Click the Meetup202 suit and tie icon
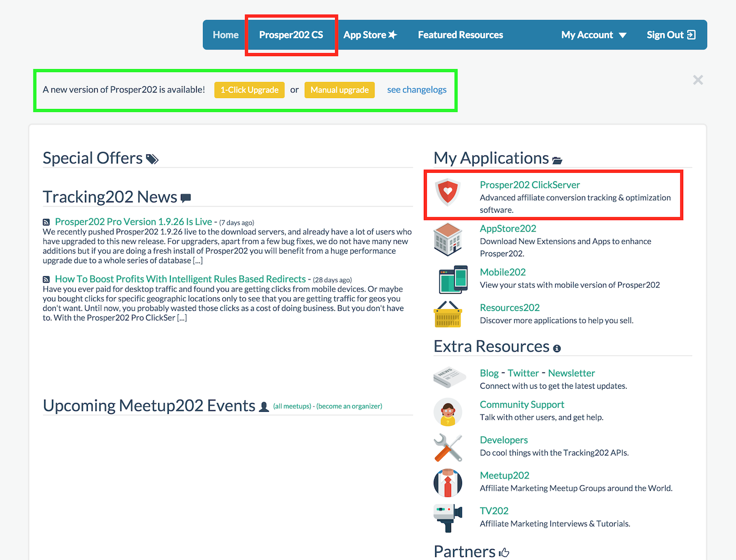The image size is (736, 560). click(x=447, y=483)
